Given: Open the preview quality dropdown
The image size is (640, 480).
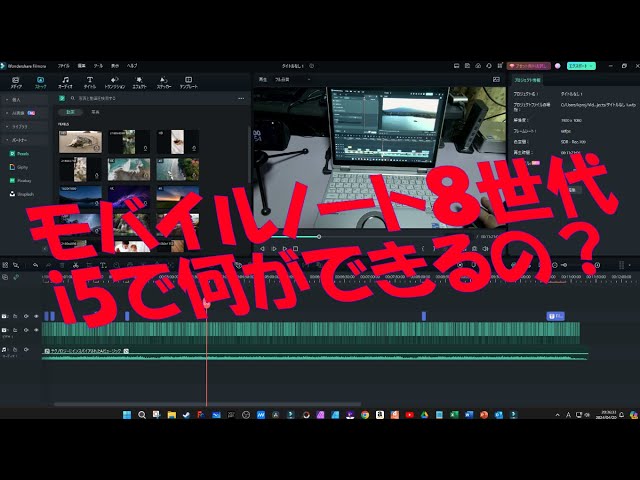Looking at the screenshot, I should point(293,79).
